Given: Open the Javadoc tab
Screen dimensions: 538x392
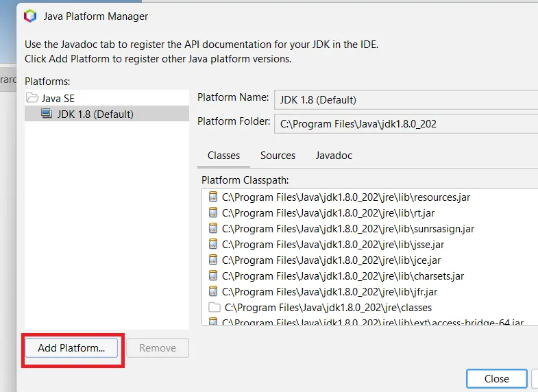Looking at the screenshot, I should tap(334, 156).
